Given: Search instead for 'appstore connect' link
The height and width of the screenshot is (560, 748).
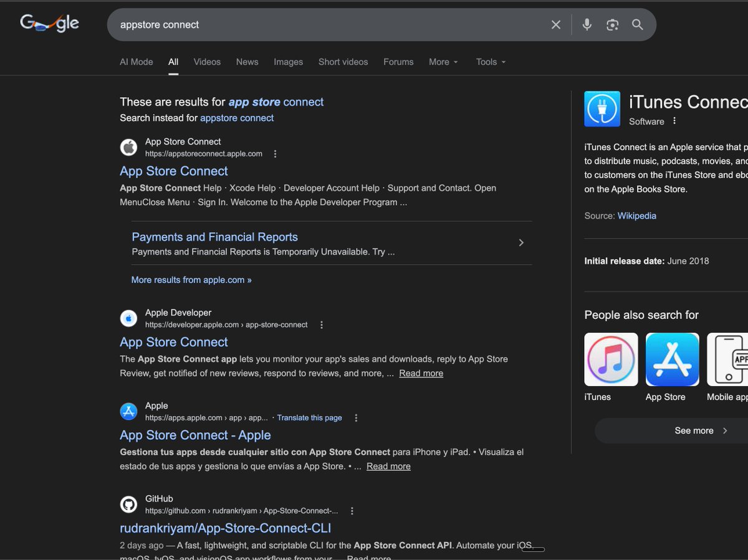Looking at the screenshot, I should tap(237, 118).
